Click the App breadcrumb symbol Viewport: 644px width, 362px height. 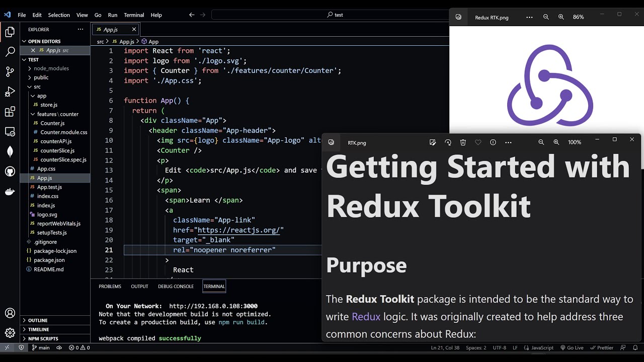point(150,42)
